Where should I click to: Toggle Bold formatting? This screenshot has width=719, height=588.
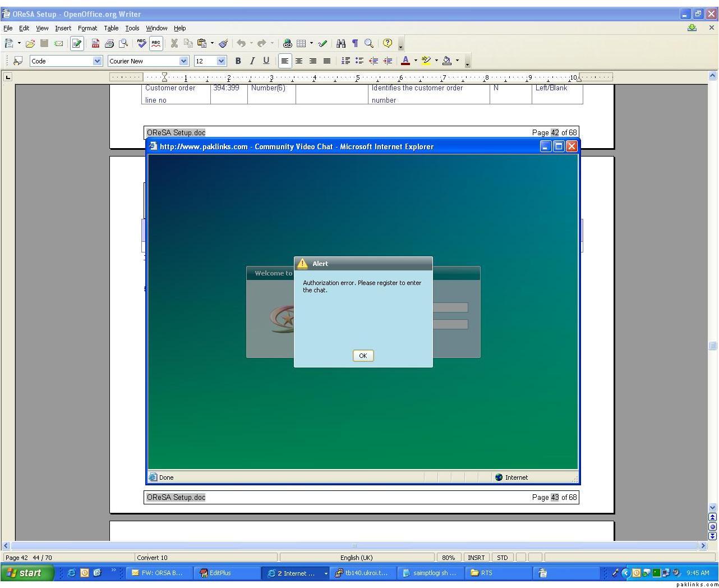click(x=238, y=61)
